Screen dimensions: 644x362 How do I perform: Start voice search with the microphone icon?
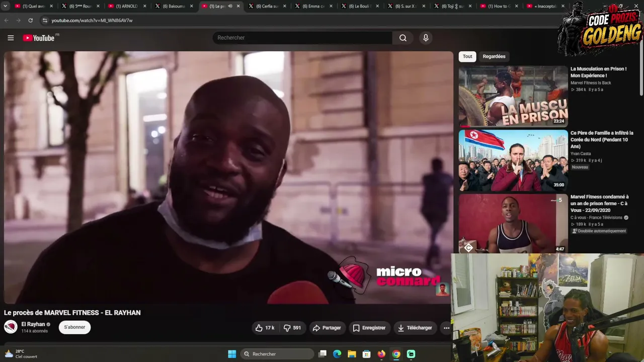[426, 38]
